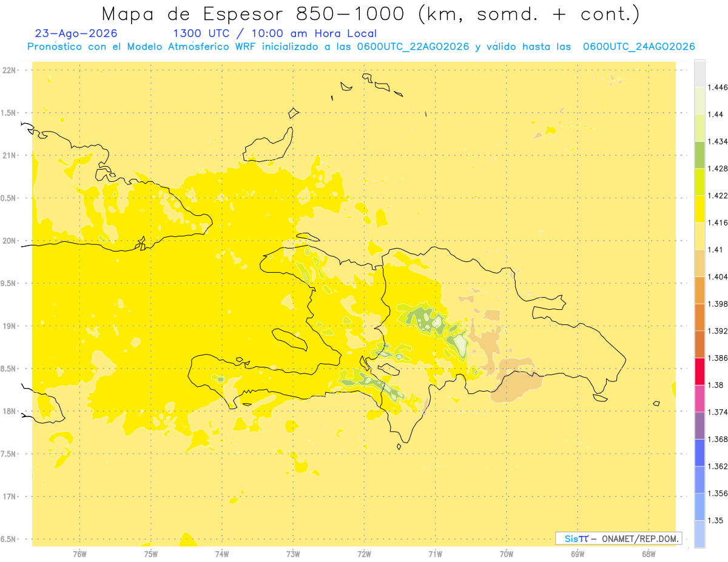
Task: Click the purple color bar segment
Action: pos(699,426)
